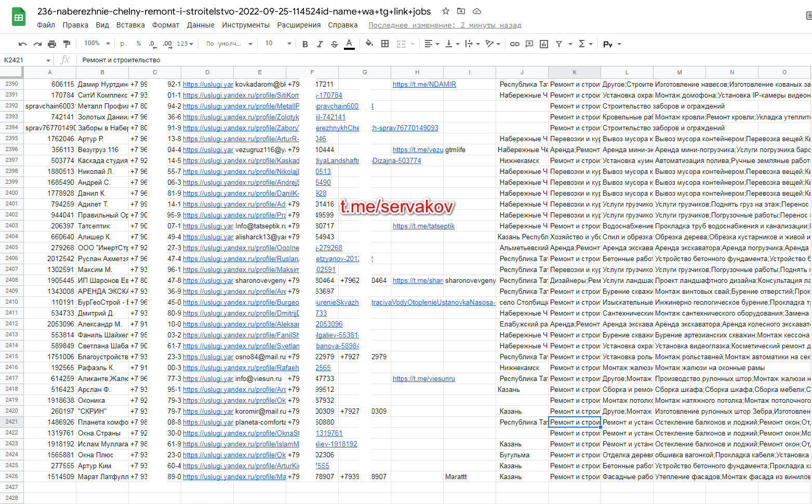Open the fill color paint bucket
This screenshot has width=812, height=504.
tap(369, 44)
